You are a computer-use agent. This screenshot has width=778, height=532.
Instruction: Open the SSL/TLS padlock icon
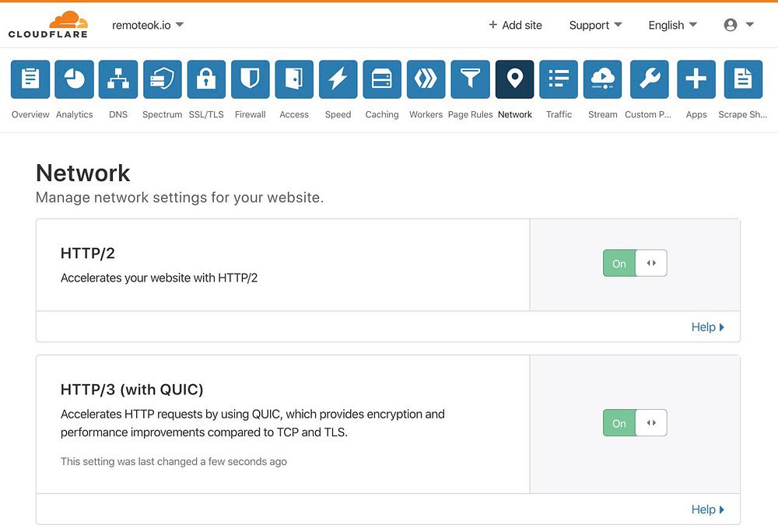tap(206, 79)
